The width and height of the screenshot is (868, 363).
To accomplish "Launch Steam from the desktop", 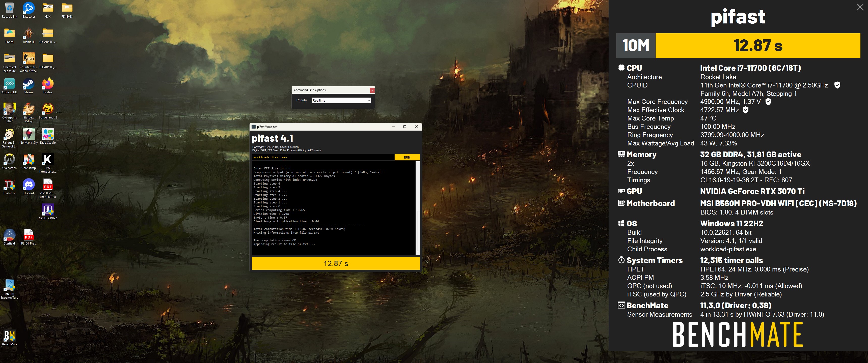I will (x=29, y=86).
